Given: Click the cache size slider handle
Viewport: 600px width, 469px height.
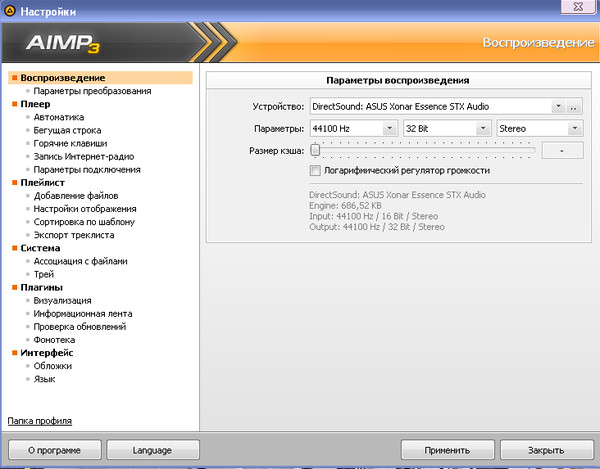Looking at the screenshot, I should (x=315, y=150).
